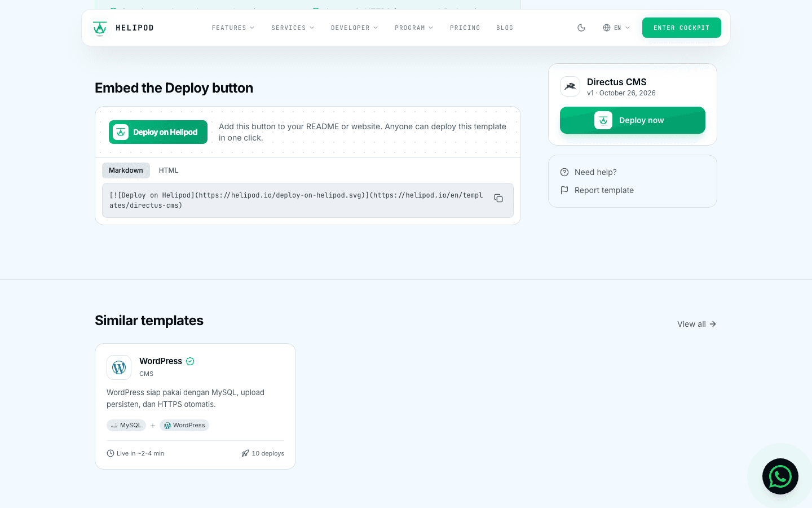Click Deploy now in Directus card
The image size is (812, 508).
pos(633,120)
